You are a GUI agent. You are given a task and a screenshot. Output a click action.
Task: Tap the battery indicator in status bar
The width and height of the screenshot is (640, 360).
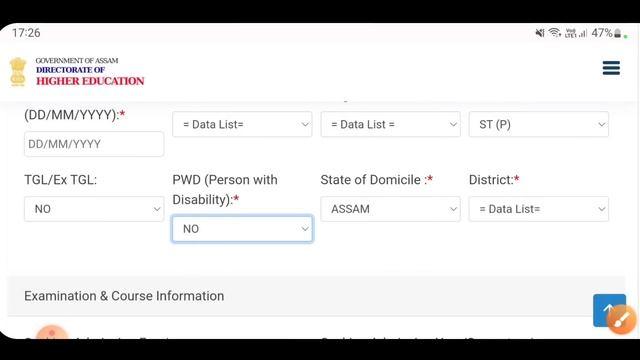click(607, 33)
